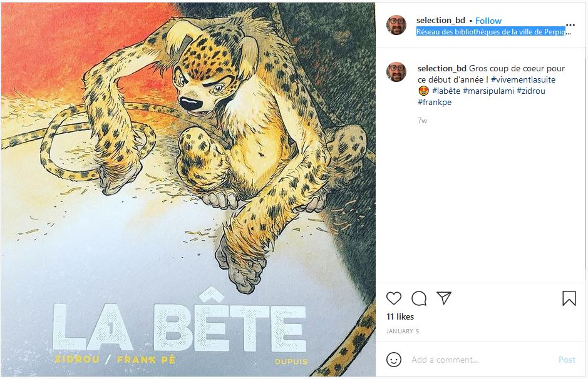Click the avatar next to the caption
The height and width of the screenshot is (379, 588).
(x=396, y=73)
